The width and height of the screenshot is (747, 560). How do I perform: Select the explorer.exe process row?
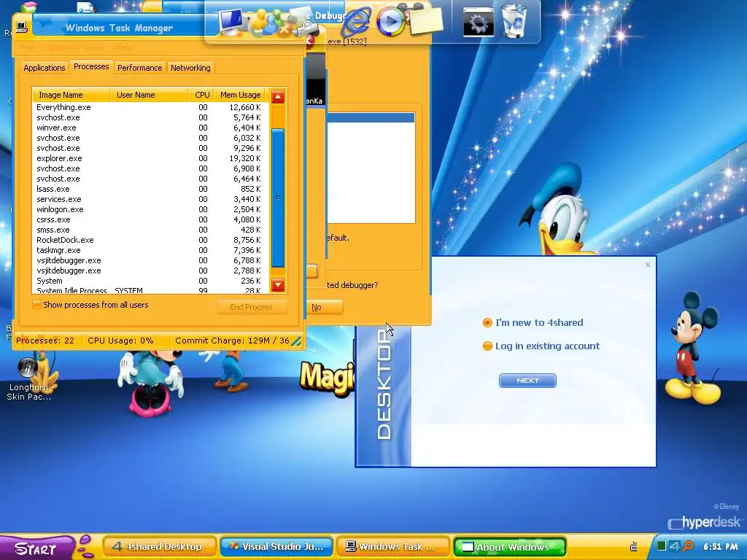(x=150, y=158)
